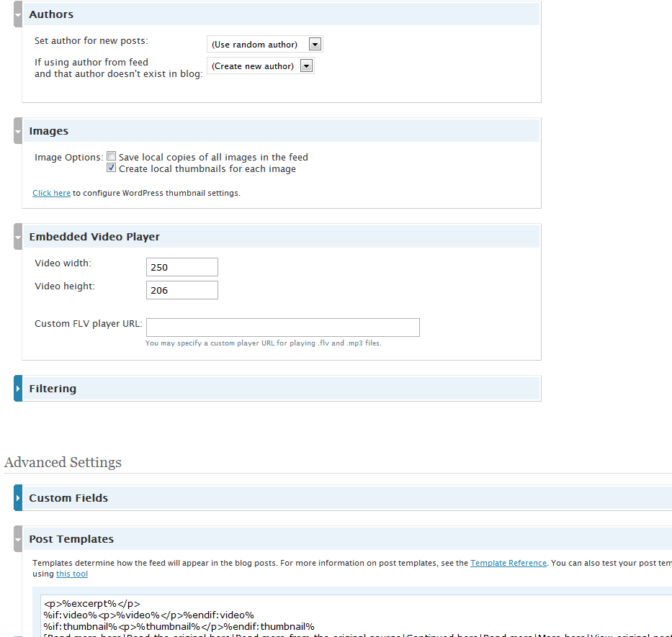The height and width of the screenshot is (637, 672).
Task: Click the 'Save local copies' checkbox label
Action: (x=213, y=157)
